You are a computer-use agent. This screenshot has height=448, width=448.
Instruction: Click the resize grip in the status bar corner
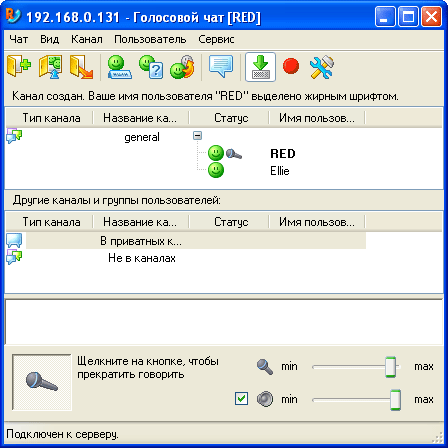coord(437,436)
